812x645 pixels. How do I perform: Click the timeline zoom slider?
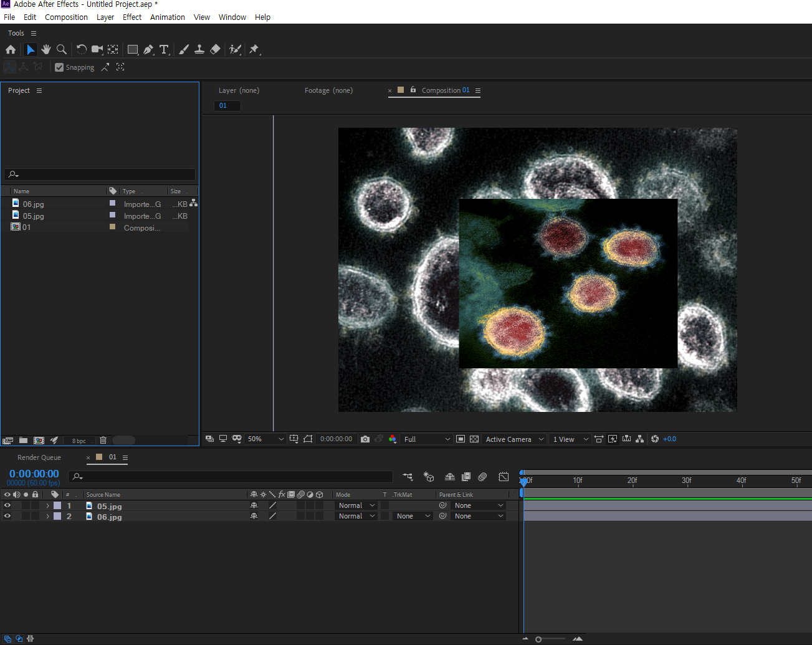click(538, 639)
